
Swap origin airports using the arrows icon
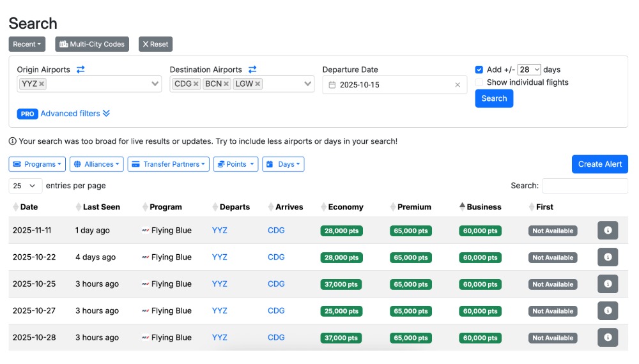[81, 70]
